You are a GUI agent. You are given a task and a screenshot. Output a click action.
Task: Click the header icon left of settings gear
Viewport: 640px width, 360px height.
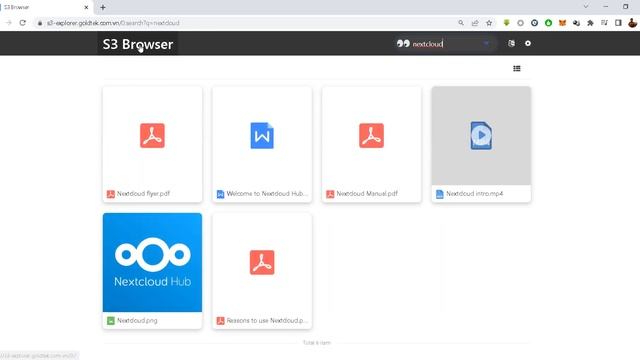point(511,43)
